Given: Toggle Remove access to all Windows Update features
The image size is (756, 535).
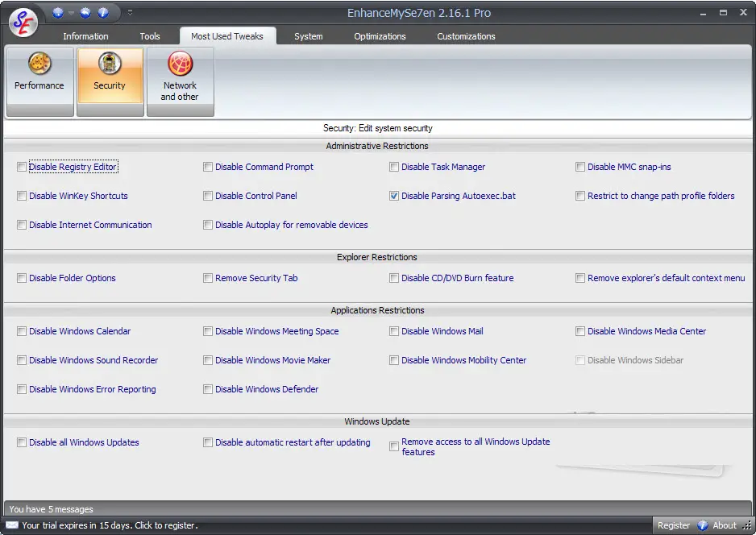Looking at the screenshot, I should [394, 446].
